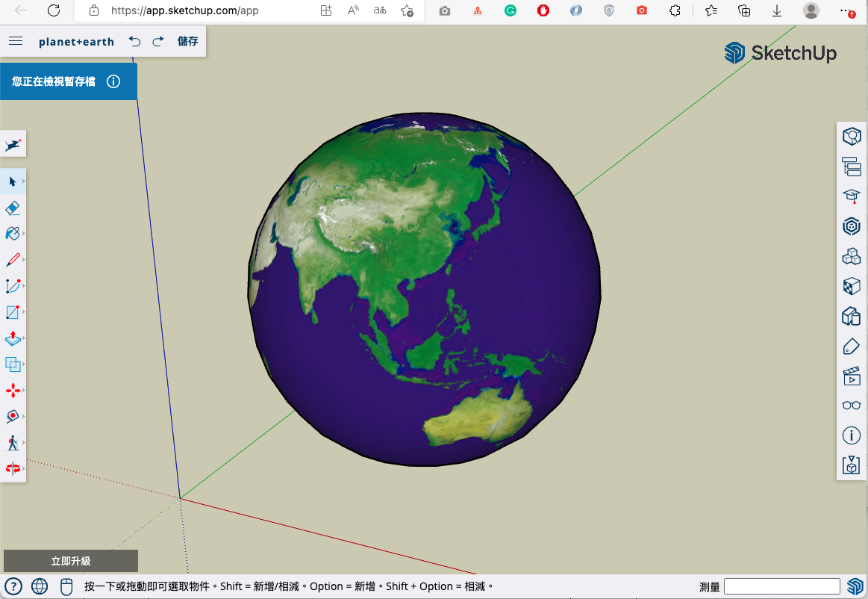View site lock information icon
This screenshot has height=599, width=868.
[94, 10]
